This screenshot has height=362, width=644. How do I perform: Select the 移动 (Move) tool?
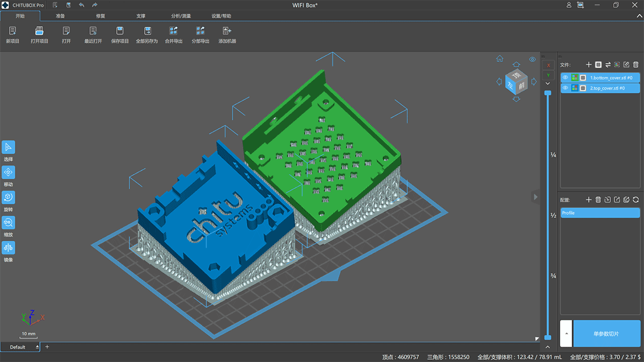click(x=9, y=172)
